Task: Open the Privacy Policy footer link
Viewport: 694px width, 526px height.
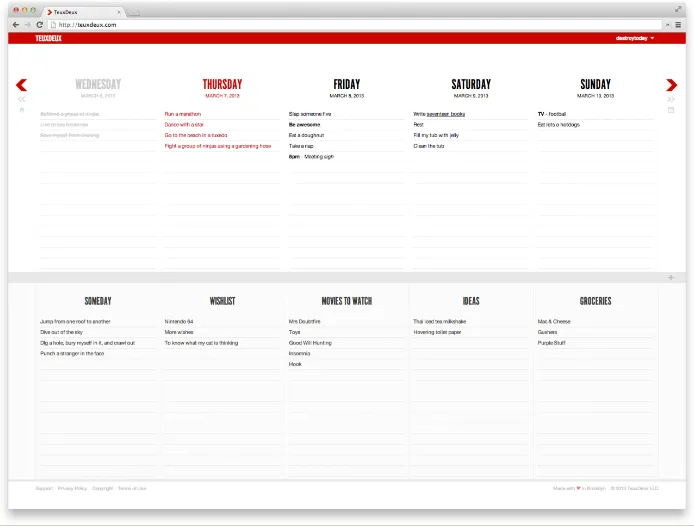Action: [72, 488]
